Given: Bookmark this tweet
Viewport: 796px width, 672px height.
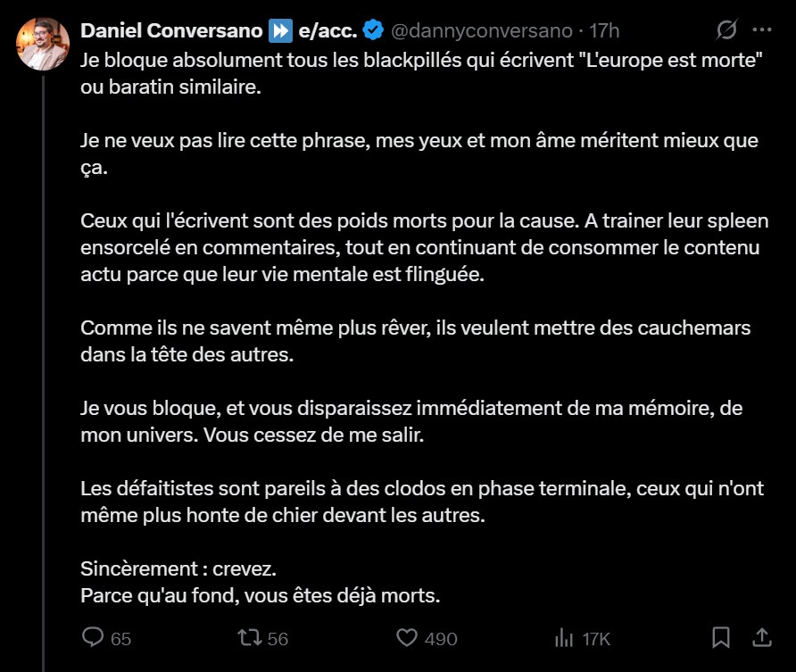Looking at the screenshot, I should pyautogui.click(x=721, y=637).
